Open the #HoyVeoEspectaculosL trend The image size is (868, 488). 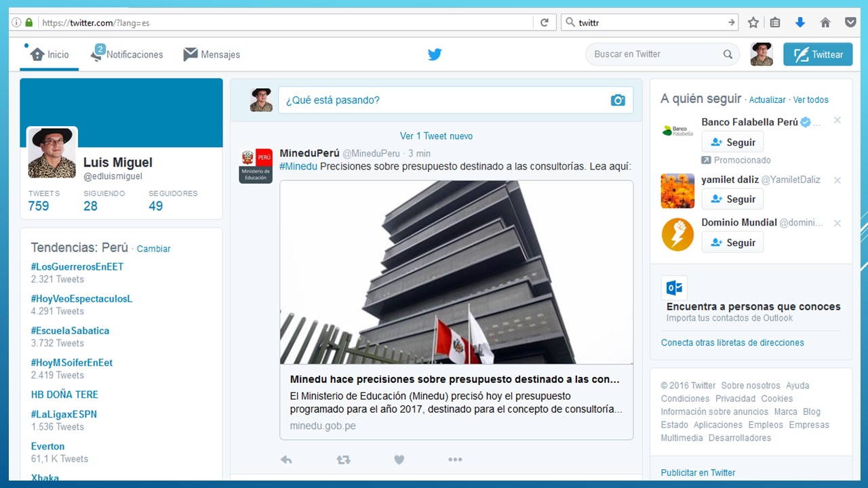tap(81, 299)
